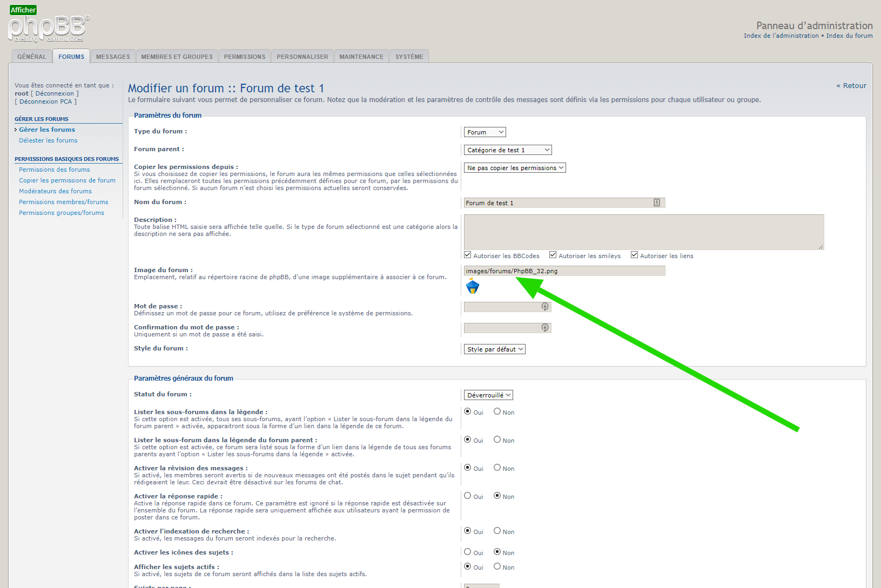Toggle the Autoriser les smileys checkbox
This screenshot has height=588, width=881.
pos(553,255)
